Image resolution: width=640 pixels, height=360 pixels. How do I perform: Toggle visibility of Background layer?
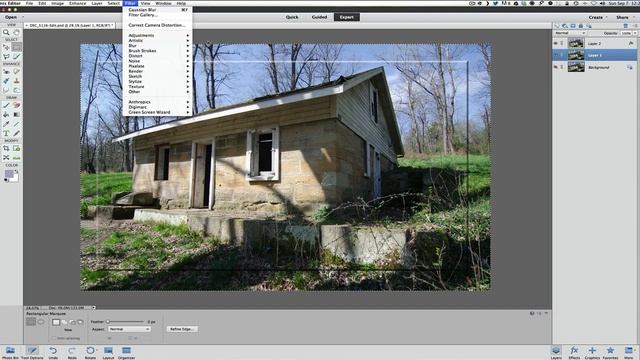pos(556,67)
